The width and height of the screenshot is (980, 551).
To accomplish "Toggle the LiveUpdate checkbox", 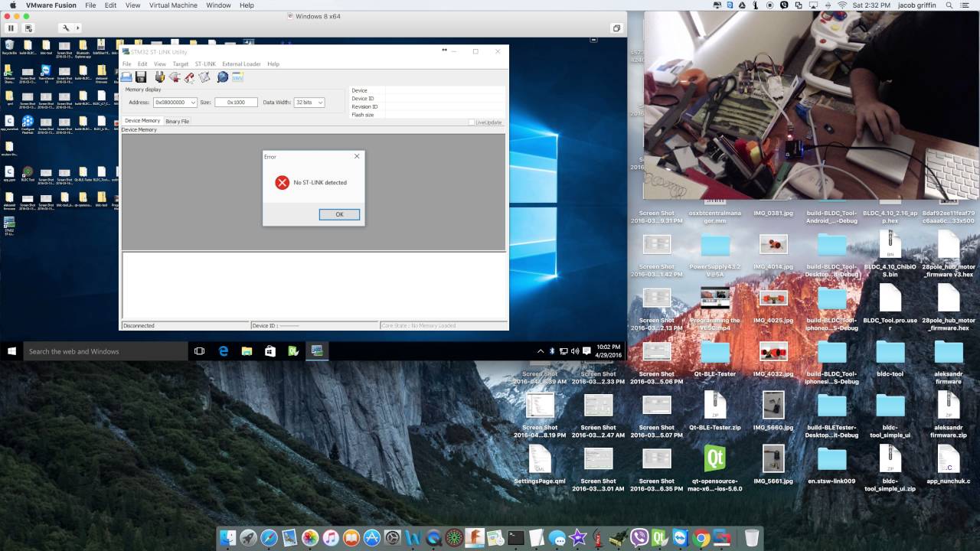I will tap(472, 122).
